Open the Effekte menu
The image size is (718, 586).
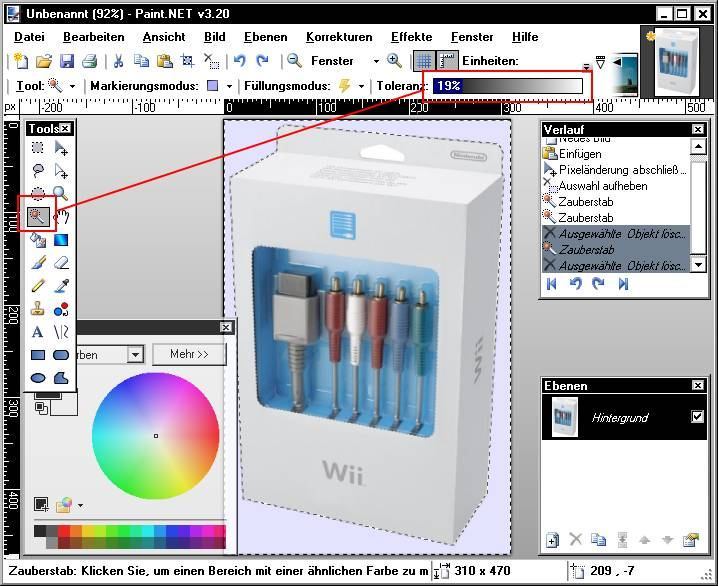pyautogui.click(x=412, y=37)
